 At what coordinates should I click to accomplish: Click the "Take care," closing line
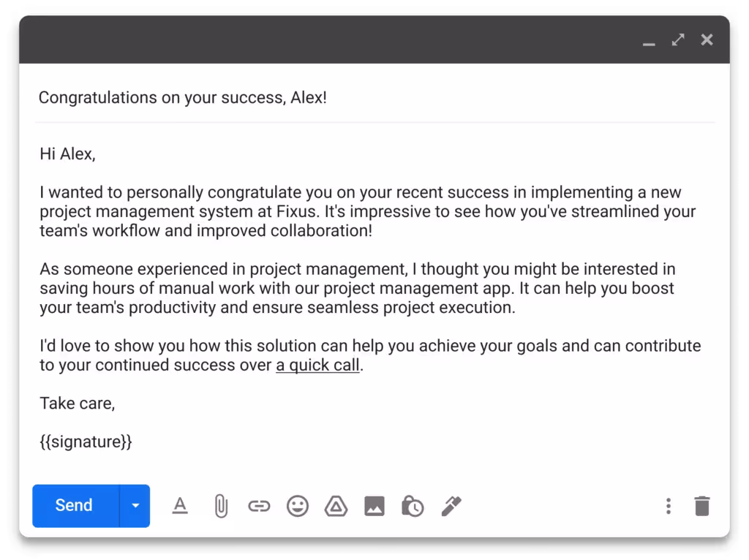77,403
